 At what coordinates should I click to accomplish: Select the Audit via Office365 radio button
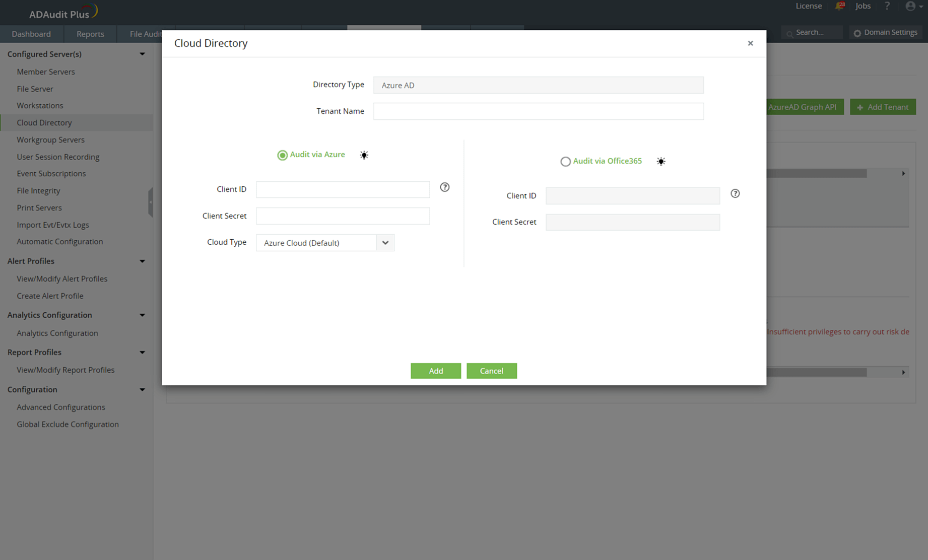point(565,161)
